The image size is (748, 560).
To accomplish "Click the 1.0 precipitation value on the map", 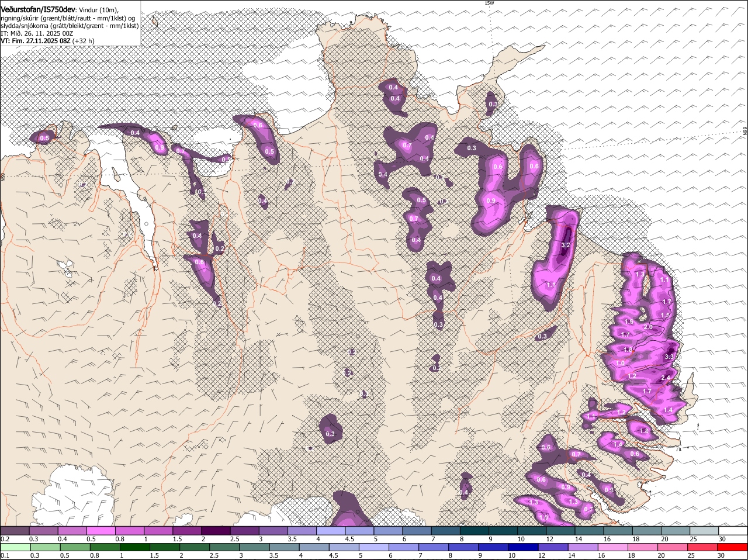I will coord(621,363).
